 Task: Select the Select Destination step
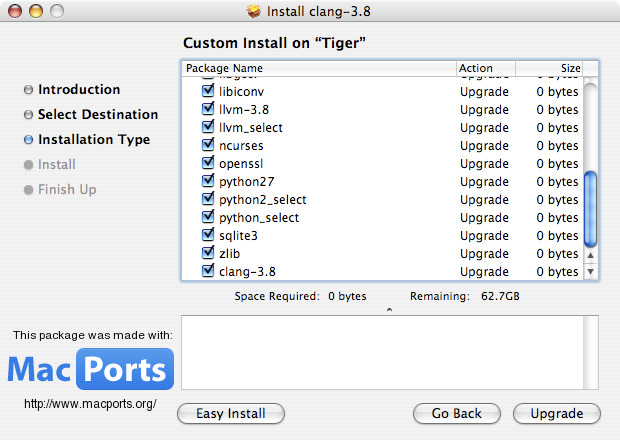(98, 114)
